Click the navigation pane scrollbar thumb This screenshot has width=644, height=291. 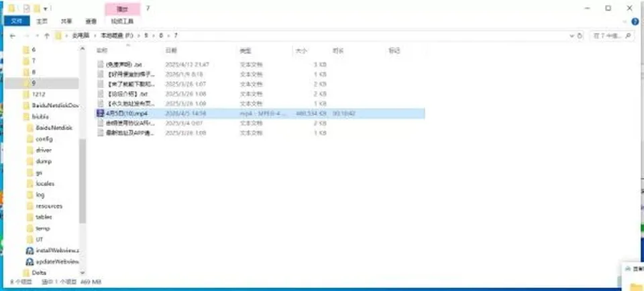click(83, 181)
